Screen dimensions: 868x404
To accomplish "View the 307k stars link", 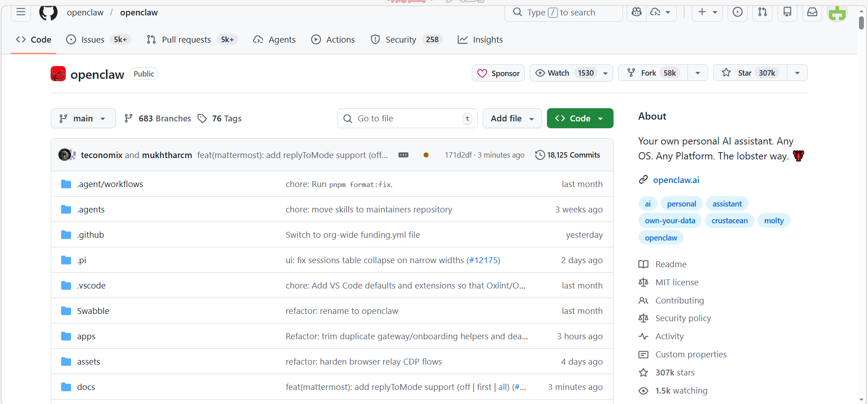I will (675, 372).
